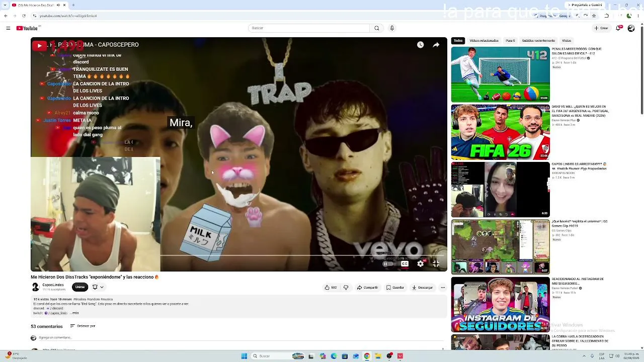This screenshot has width=644, height=362.
Task: Open Chrome from the taskbar
Action: (367, 356)
